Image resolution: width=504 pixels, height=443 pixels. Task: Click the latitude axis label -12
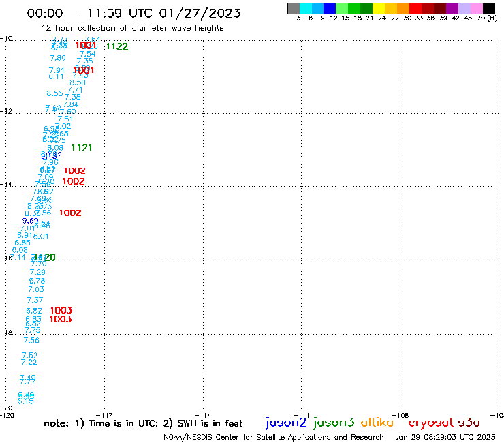click(6, 111)
